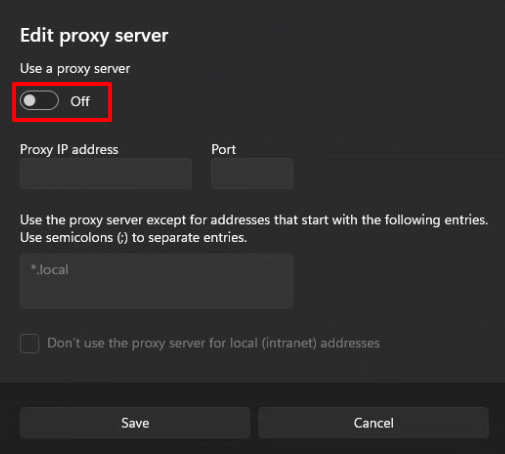The height and width of the screenshot is (454, 505).
Task: Click the Proxy IP address label
Action: (69, 150)
